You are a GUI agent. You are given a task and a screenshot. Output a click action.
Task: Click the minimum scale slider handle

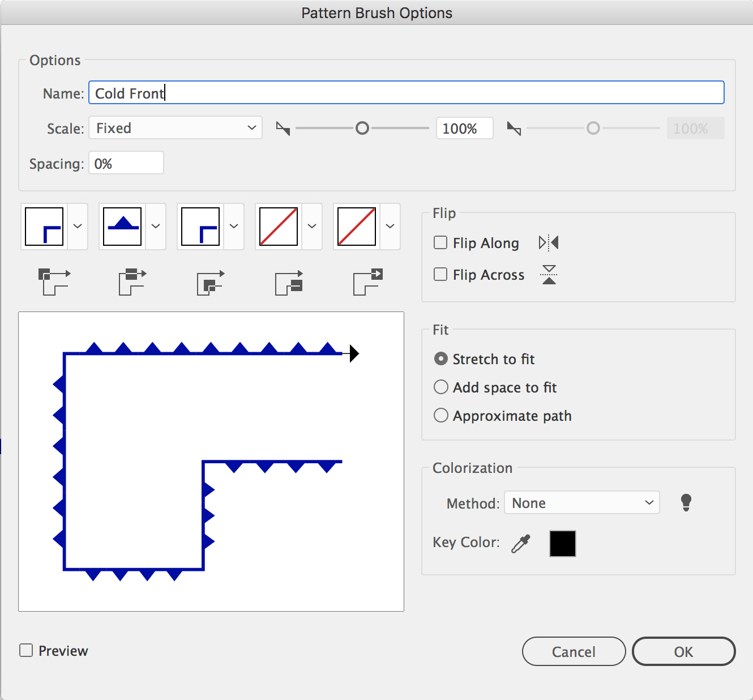coord(362,129)
